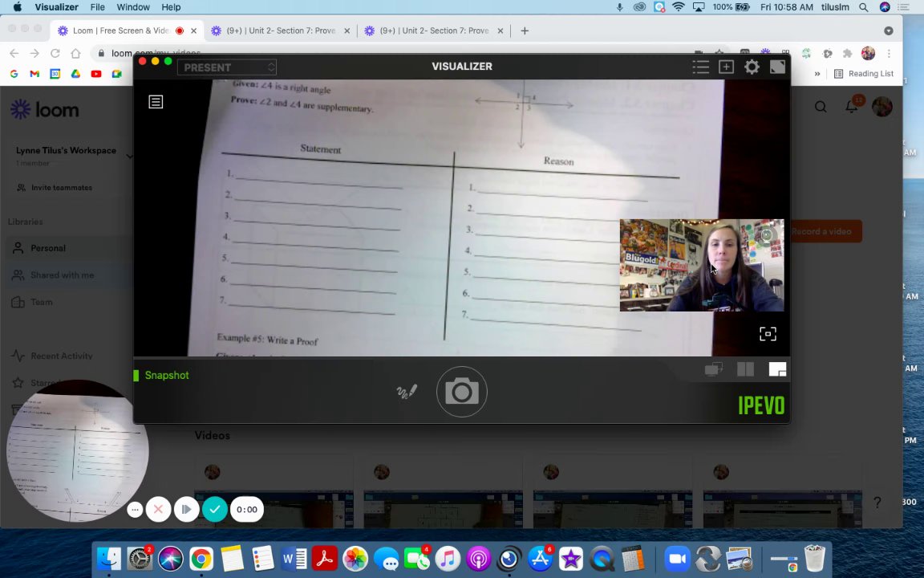Open Zoom from the Dock
Viewport: 924px width, 578px height.
point(677,559)
